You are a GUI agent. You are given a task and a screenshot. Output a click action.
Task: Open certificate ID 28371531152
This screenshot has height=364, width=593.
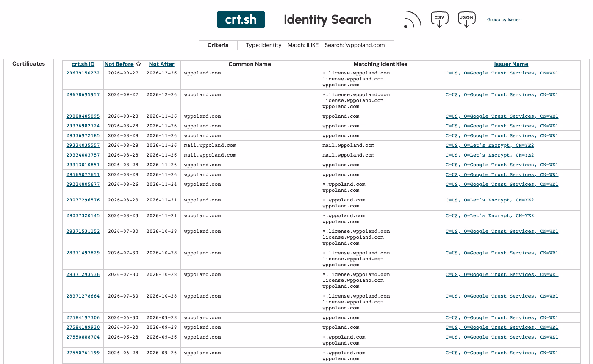pyautogui.click(x=83, y=231)
